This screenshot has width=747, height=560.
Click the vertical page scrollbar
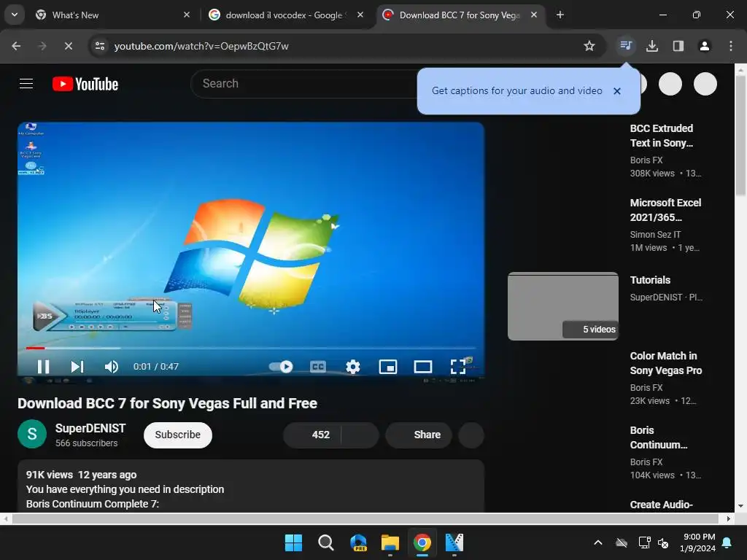tap(740, 136)
